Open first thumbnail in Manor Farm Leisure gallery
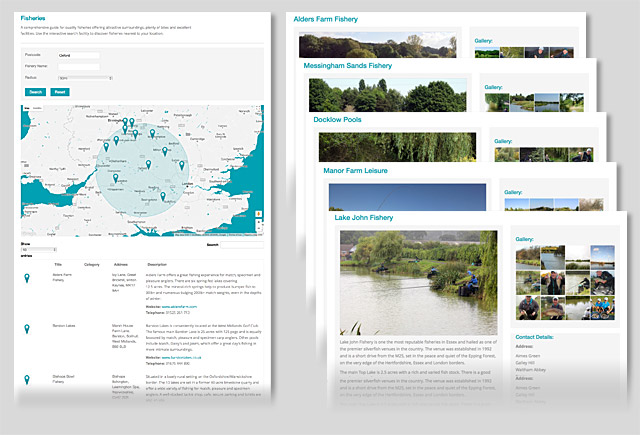640x435 pixels. pos(517,204)
